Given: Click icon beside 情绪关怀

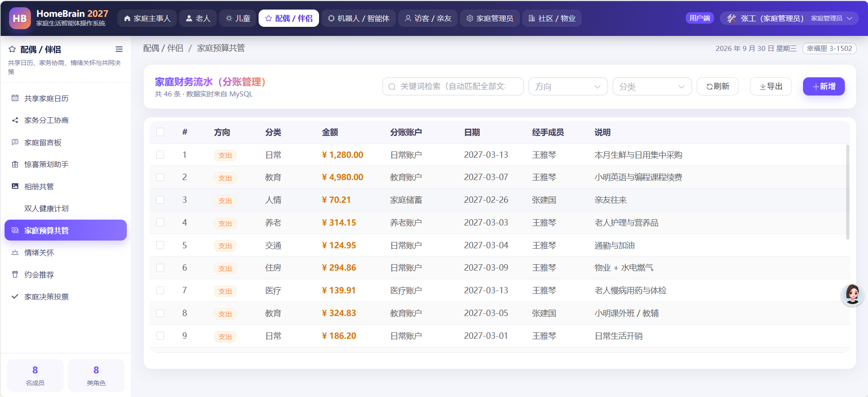Looking at the screenshot, I should pos(15,252).
